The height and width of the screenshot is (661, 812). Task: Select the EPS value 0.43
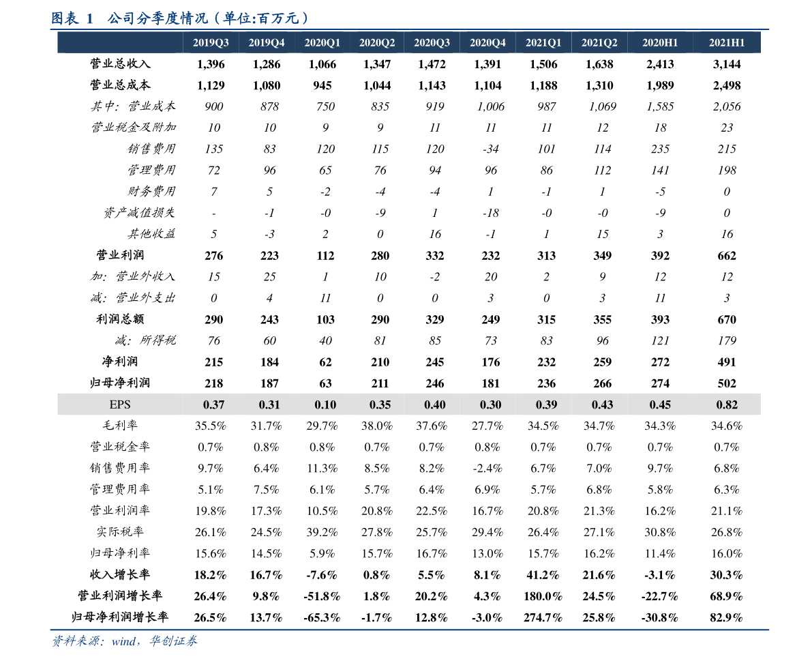coord(602,405)
